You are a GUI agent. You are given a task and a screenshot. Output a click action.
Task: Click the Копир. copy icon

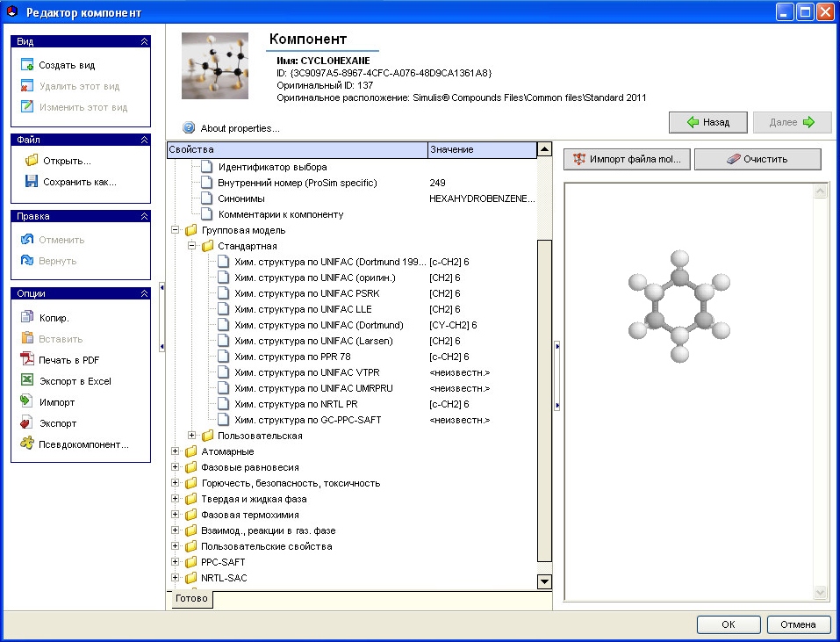[27, 317]
